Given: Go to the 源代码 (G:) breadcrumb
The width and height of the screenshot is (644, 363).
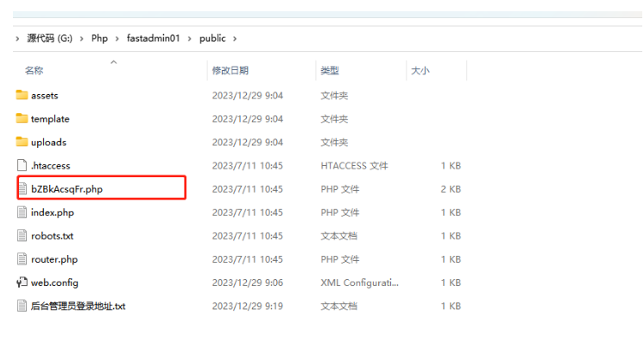Looking at the screenshot, I should (x=50, y=38).
